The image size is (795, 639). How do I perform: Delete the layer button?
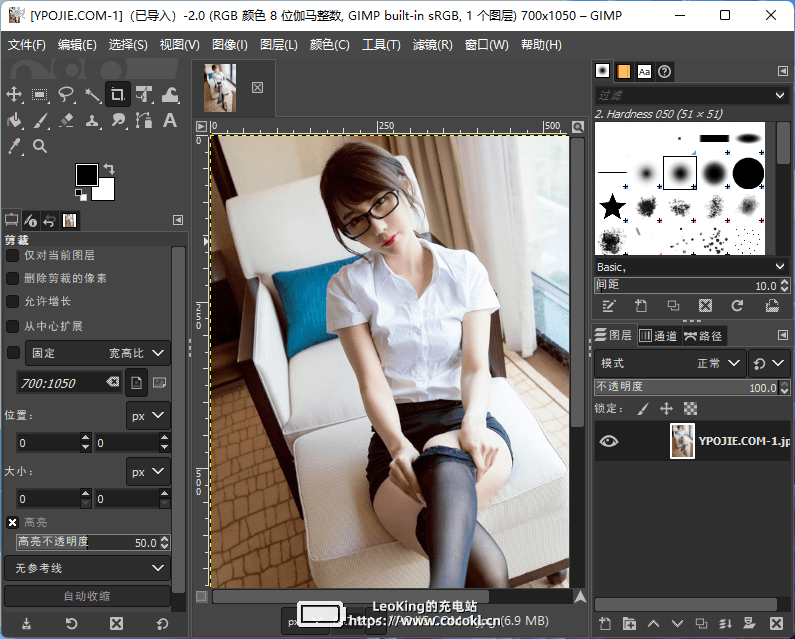776,623
